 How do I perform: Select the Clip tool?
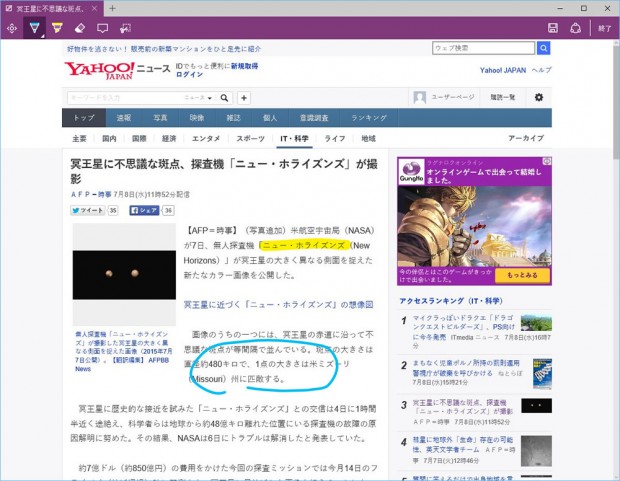125,28
